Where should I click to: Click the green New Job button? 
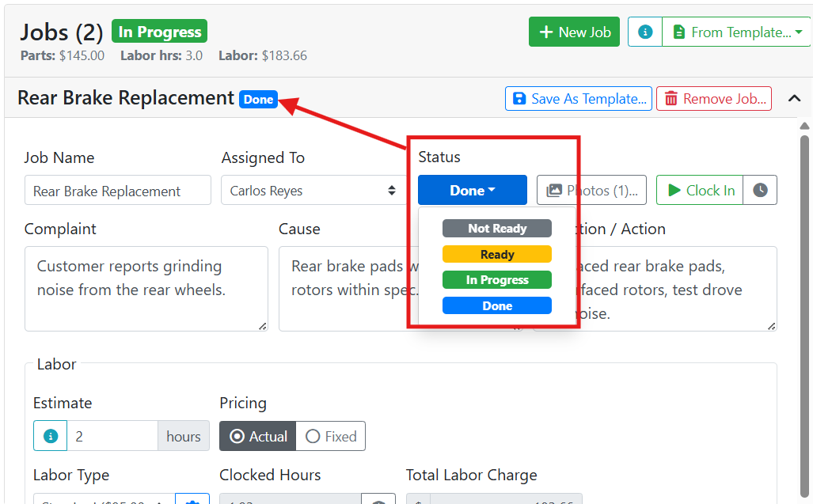tap(574, 32)
